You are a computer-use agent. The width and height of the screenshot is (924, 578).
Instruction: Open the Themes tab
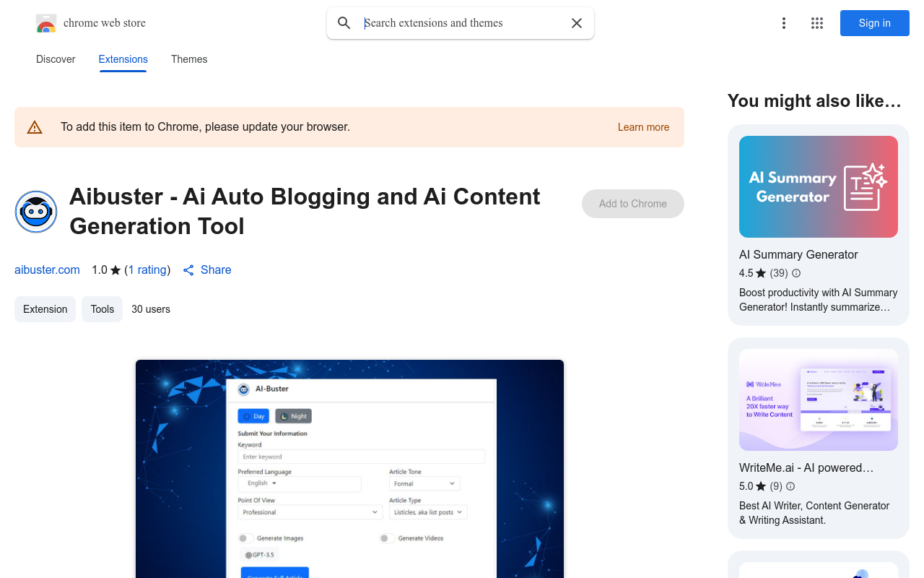click(x=189, y=59)
